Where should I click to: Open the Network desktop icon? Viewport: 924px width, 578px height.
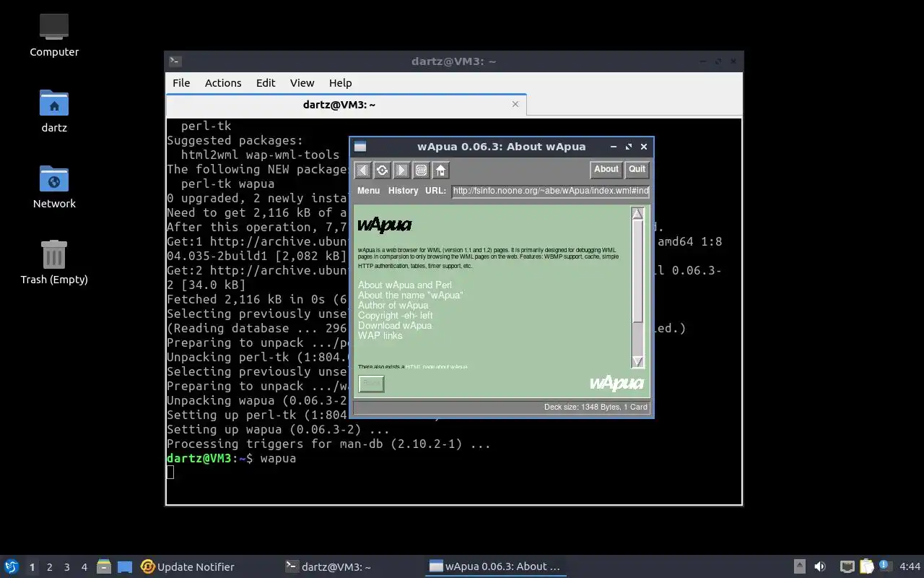(x=54, y=178)
